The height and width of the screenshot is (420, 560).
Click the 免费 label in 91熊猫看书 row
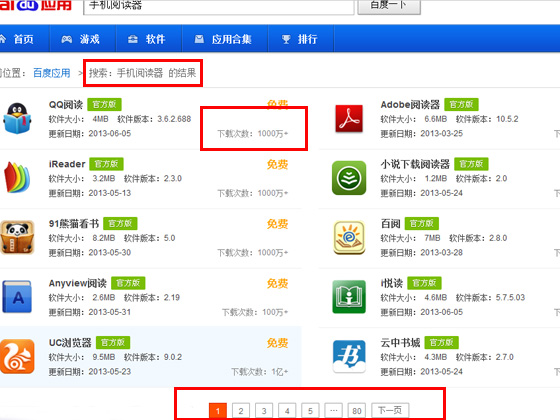(278, 224)
